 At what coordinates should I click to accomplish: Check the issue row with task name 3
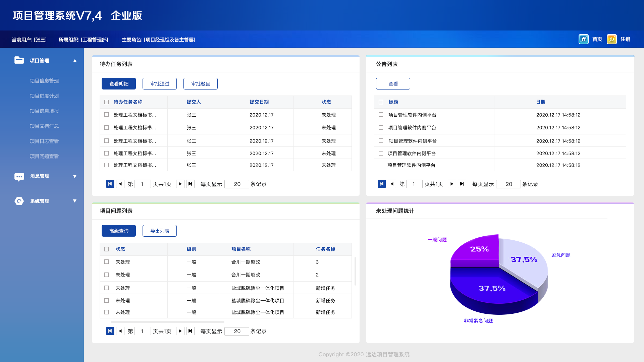[106, 262]
